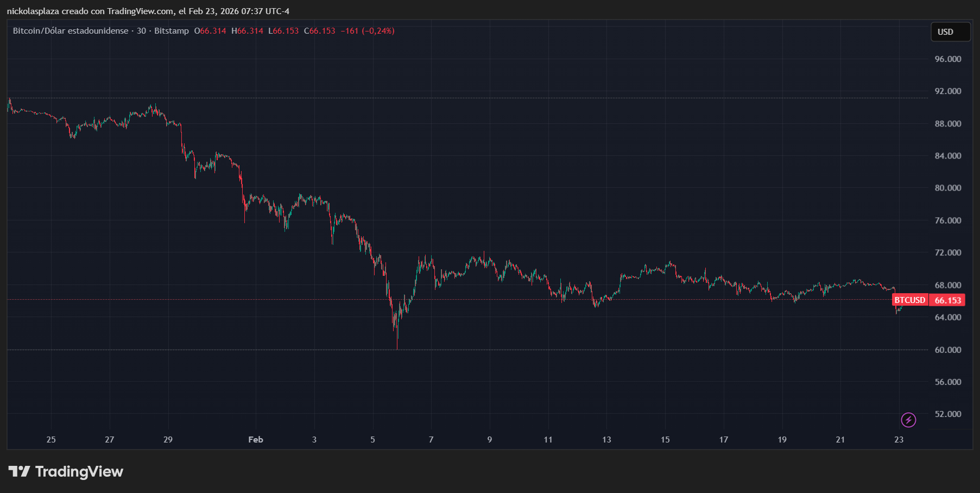980x493 pixels.
Task: Click the 96.000 price axis label
Action: coord(947,59)
